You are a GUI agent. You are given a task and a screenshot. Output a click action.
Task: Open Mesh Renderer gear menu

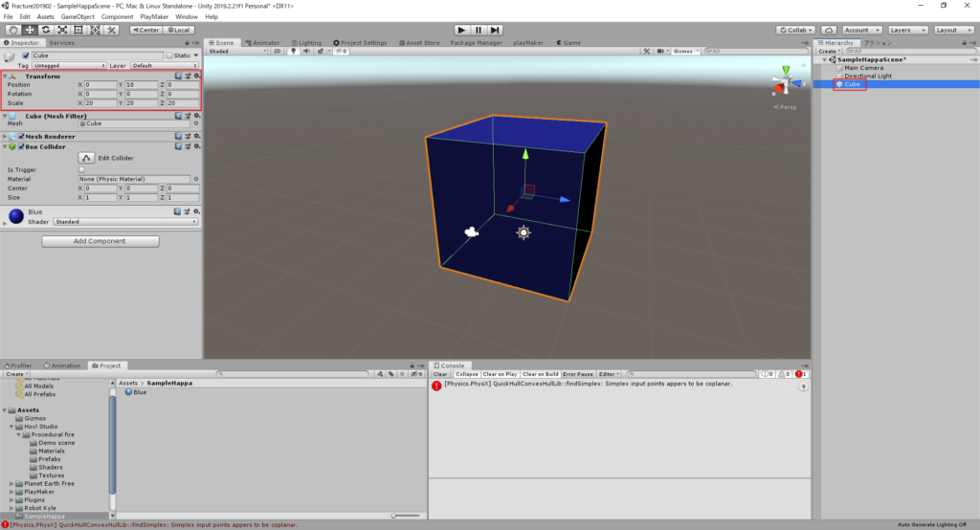click(x=196, y=136)
